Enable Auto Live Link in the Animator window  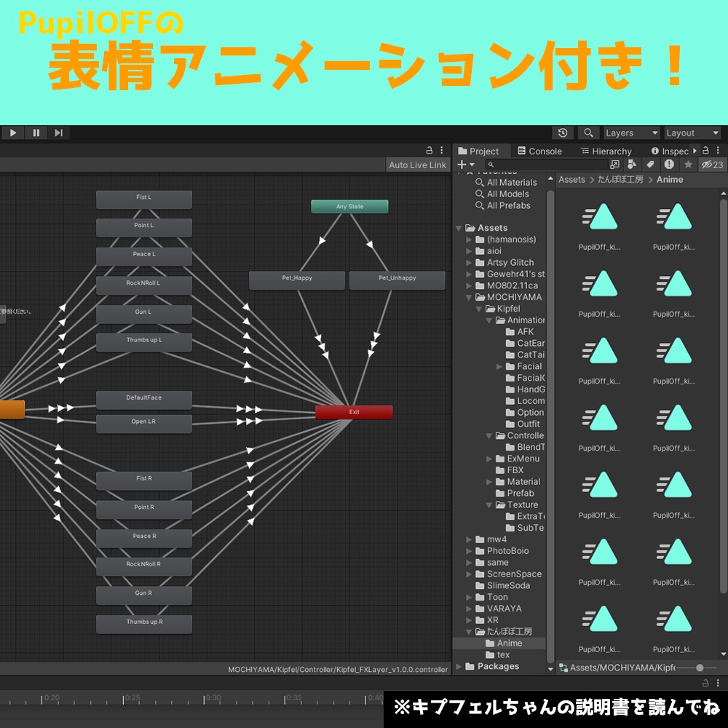[417, 165]
